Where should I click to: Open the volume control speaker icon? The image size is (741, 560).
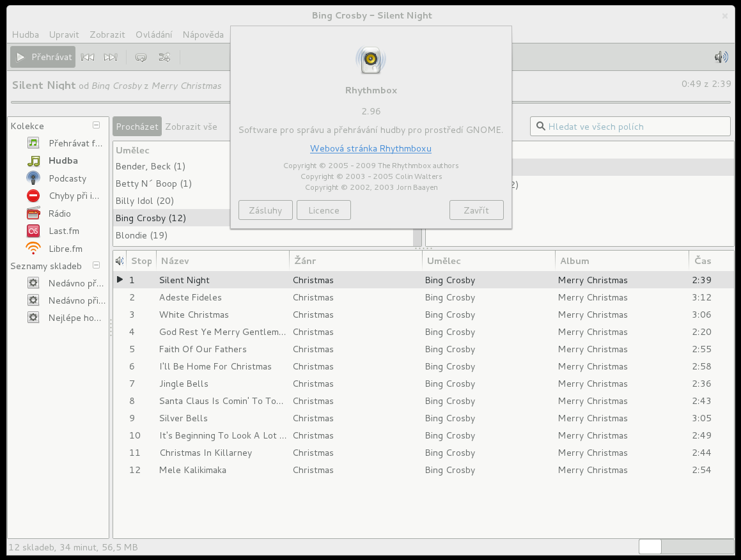pyautogui.click(x=721, y=57)
